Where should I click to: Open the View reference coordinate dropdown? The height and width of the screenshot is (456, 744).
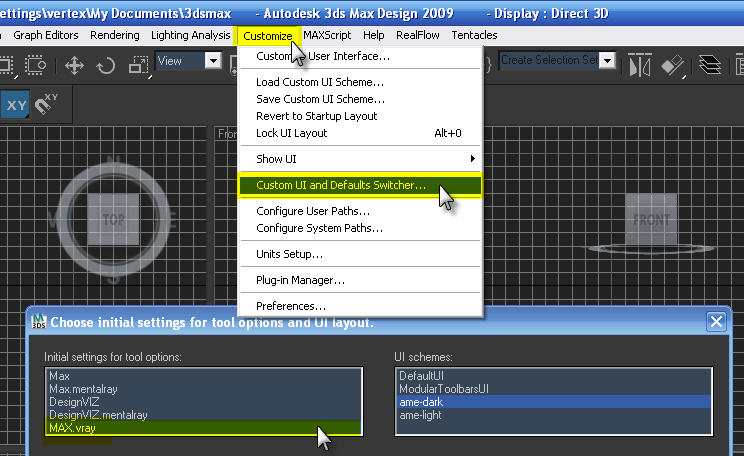[214, 61]
